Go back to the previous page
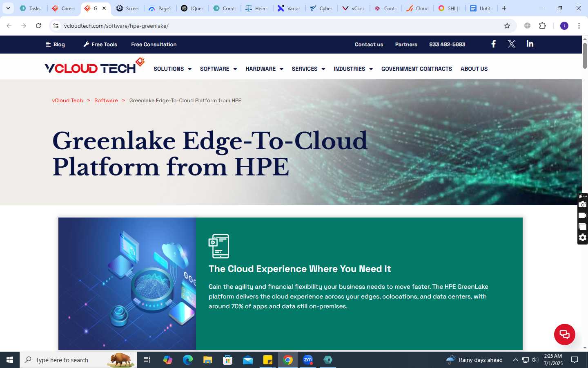The image size is (588, 368). 9,26
